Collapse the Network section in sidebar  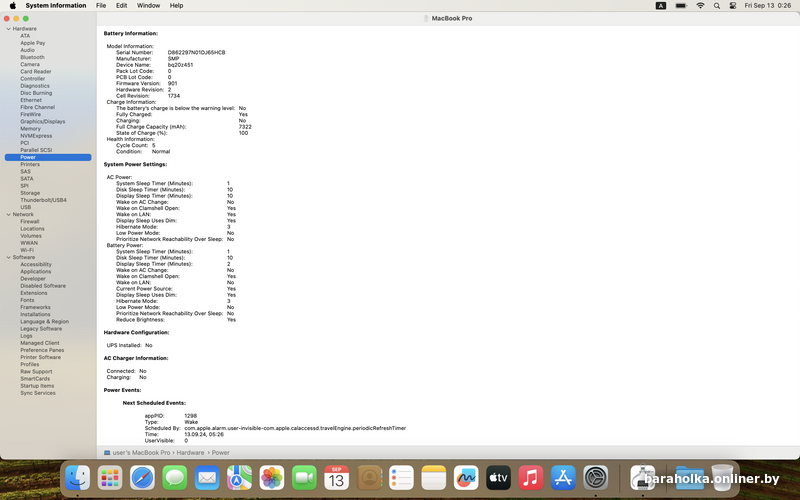[x=9, y=215]
